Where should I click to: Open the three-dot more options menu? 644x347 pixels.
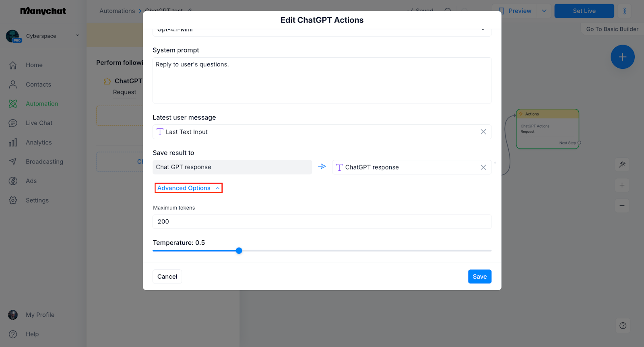pyautogui.click(x=624, y=11)
